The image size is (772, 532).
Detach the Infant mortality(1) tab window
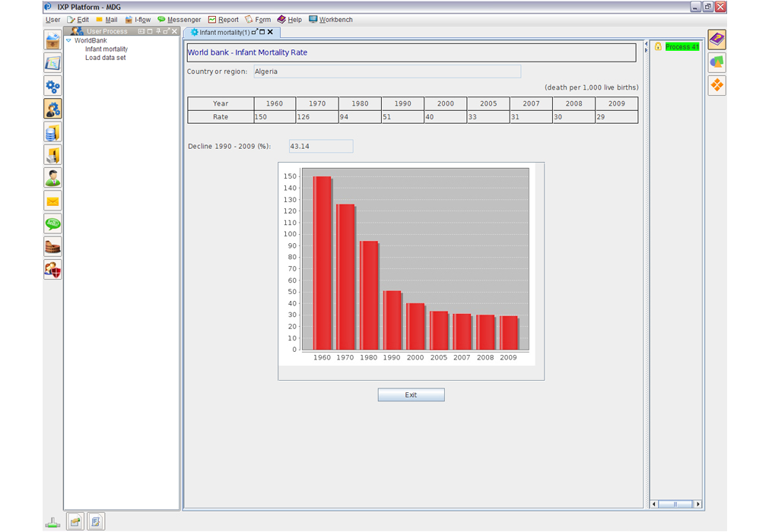tap(255, 32)
